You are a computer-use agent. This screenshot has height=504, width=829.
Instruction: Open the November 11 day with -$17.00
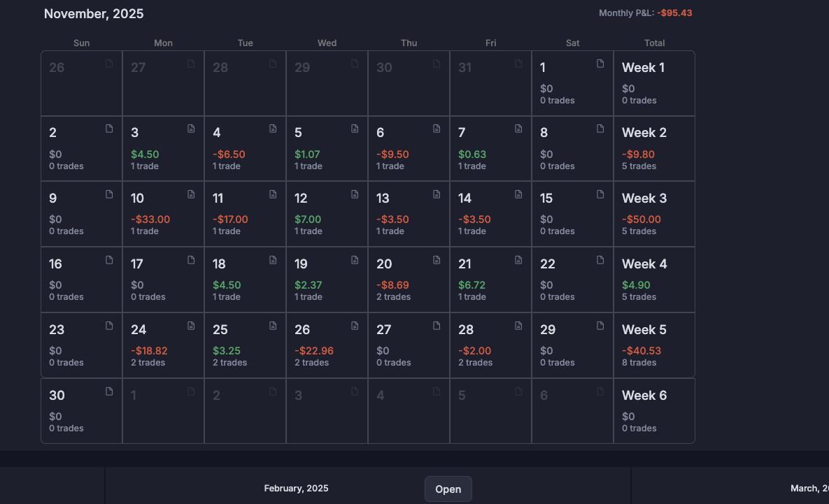point(245,214)
